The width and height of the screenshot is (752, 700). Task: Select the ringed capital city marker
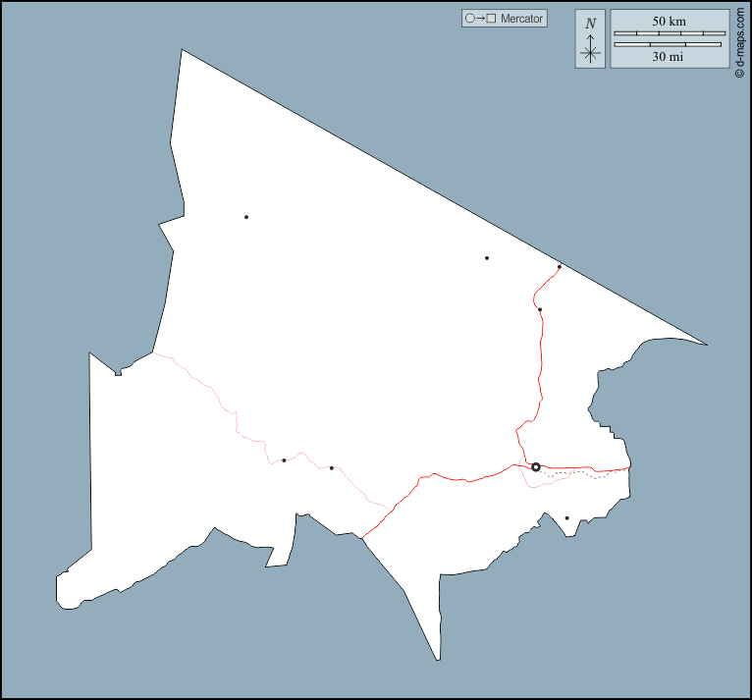(536, 467)
